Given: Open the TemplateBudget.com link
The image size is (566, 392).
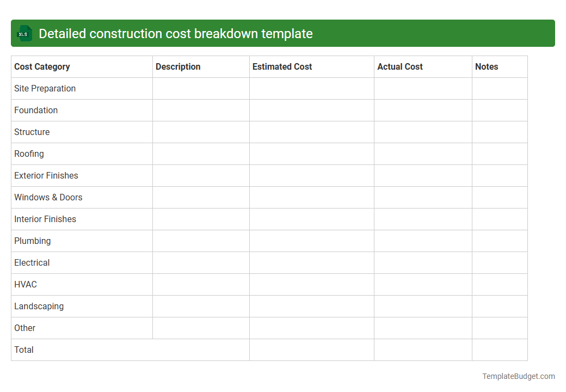Looking at the screenshot, I should click(518, 376).
